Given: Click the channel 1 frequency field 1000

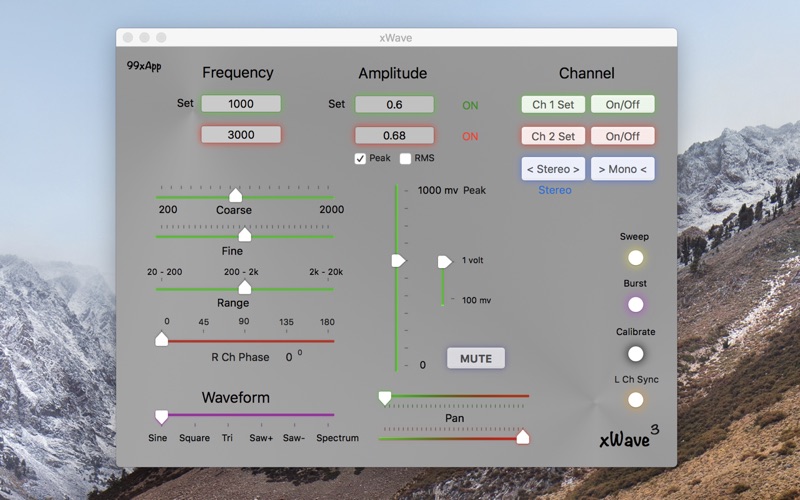Looking at the screenshot, I should click(241, 104).
